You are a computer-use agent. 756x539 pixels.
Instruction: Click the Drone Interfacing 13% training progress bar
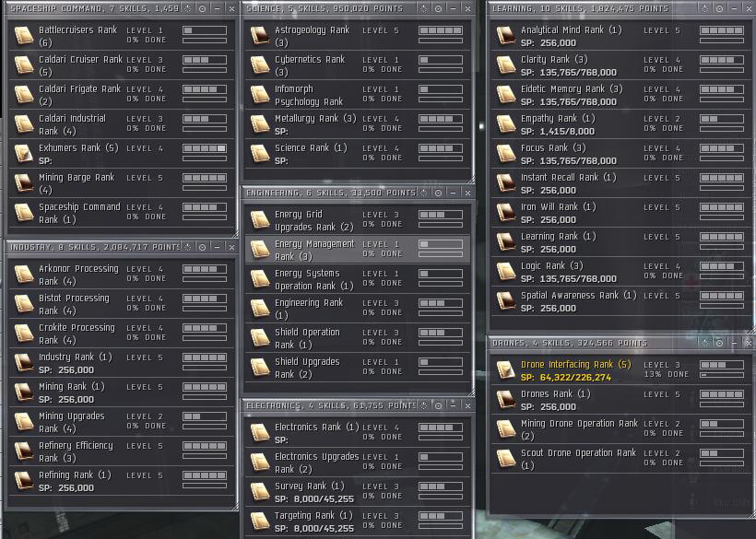coord(722,374)
